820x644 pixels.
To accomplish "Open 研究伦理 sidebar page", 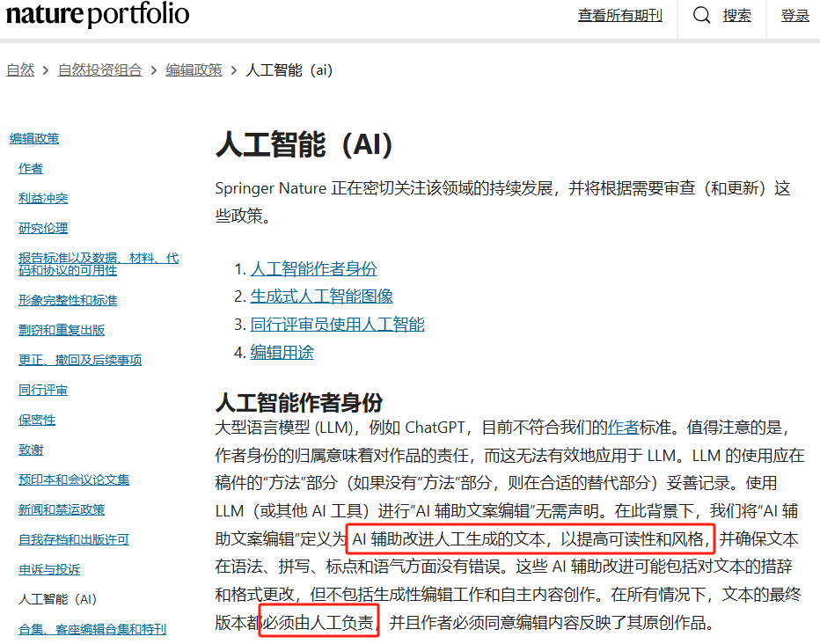I will tap(43, 229).
